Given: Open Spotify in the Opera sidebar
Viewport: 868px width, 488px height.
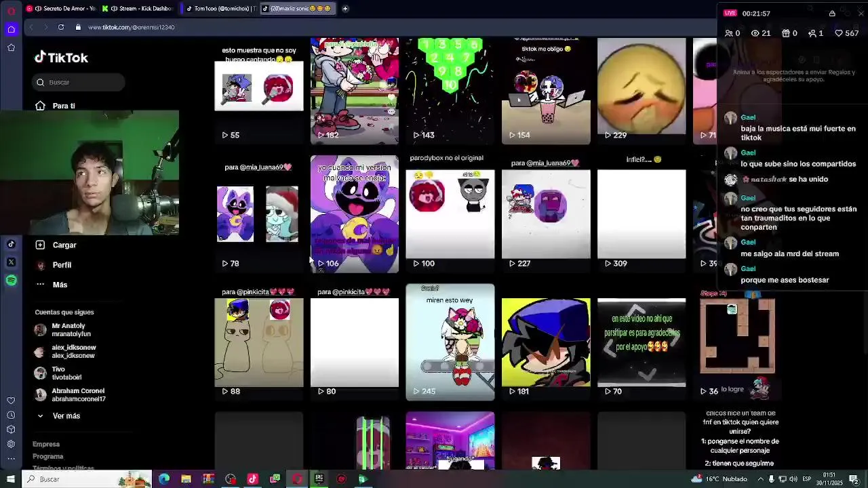Looking at the screenshot, I should tap(11, 280).
